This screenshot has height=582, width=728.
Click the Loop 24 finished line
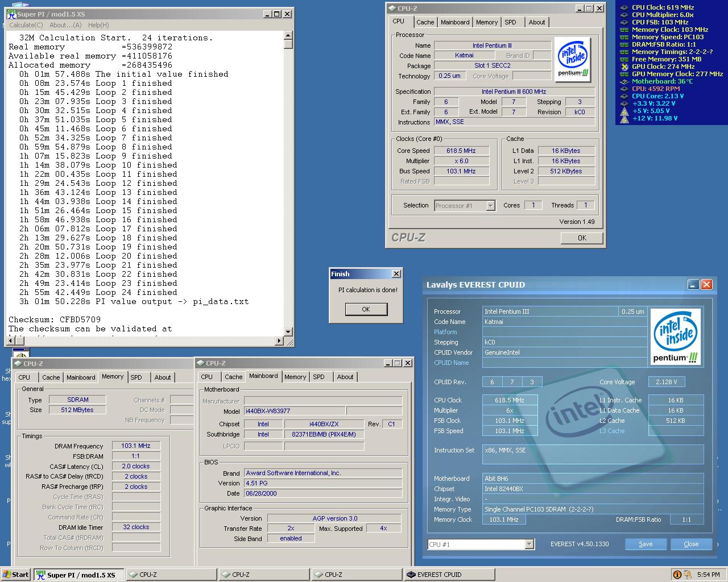click(98, 292)
